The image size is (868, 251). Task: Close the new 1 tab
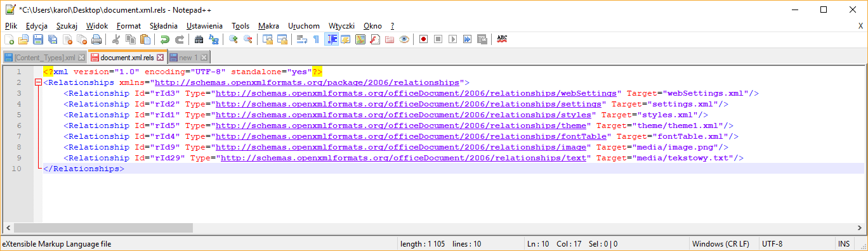pos(204,58)
